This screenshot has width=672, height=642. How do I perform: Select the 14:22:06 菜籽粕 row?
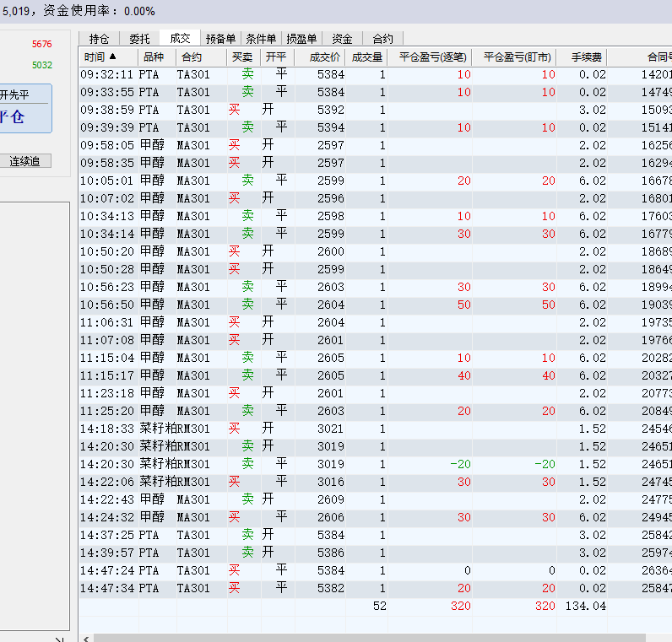[x=376, y=482]
